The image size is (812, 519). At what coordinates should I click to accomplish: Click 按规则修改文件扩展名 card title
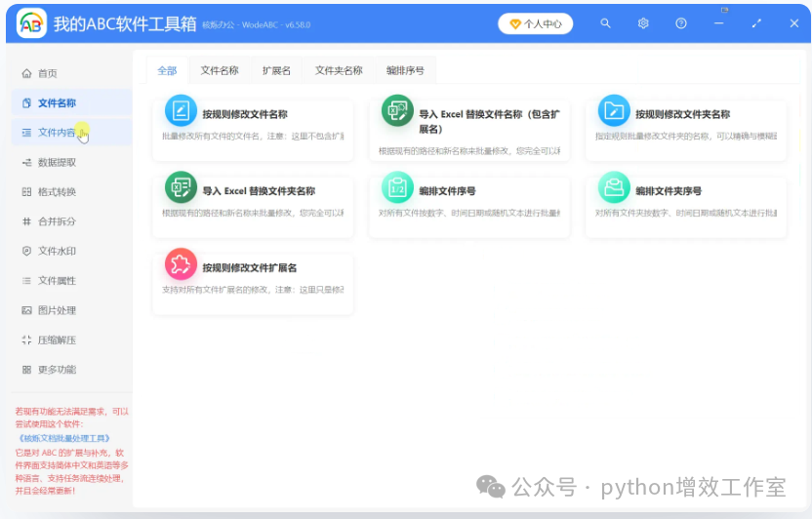tap(249, 268)
